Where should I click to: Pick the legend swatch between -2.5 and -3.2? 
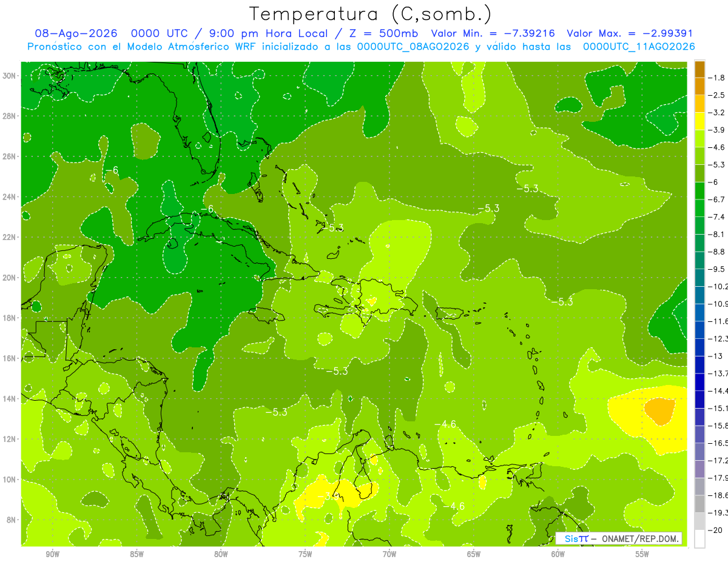(699, 104)
